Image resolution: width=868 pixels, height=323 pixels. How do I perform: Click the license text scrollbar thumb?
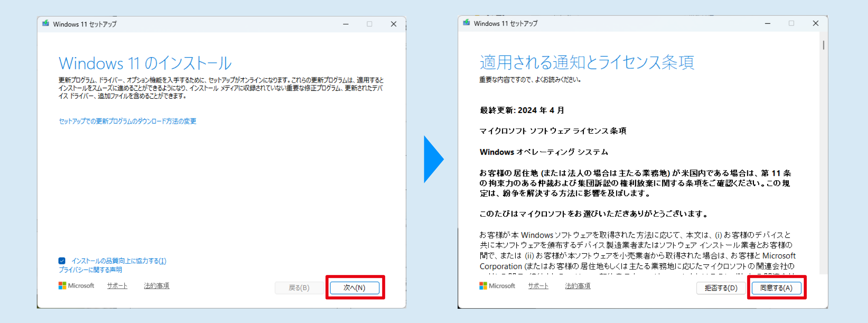[x=823, y=45]
